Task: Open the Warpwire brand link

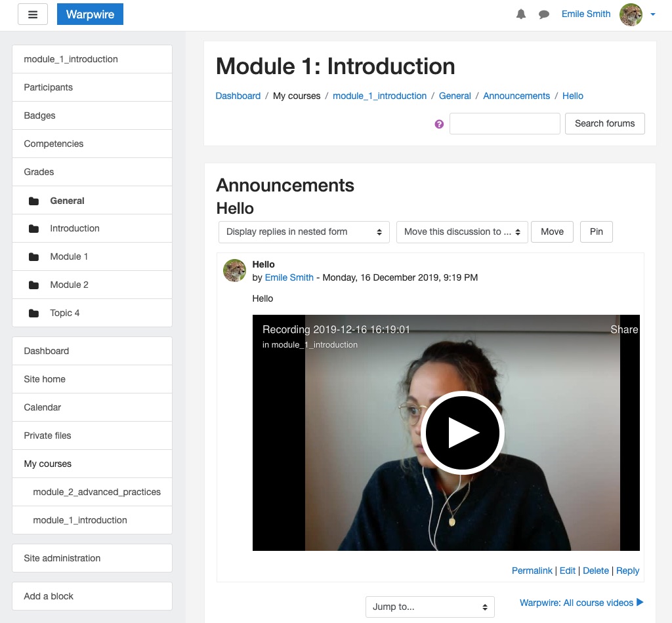Action: point(90,14)
